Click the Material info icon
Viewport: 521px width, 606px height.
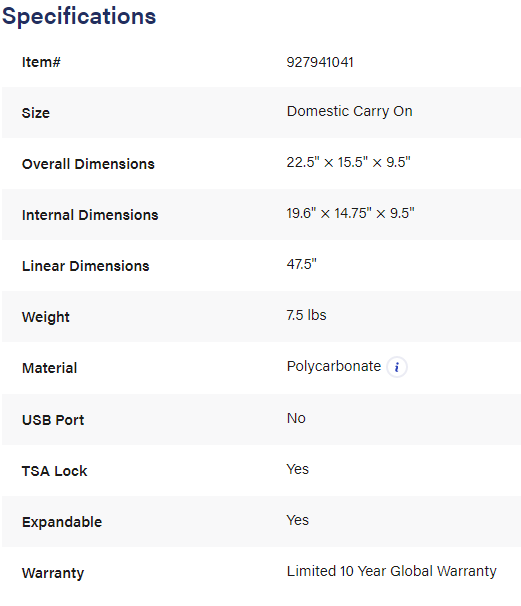397,367
